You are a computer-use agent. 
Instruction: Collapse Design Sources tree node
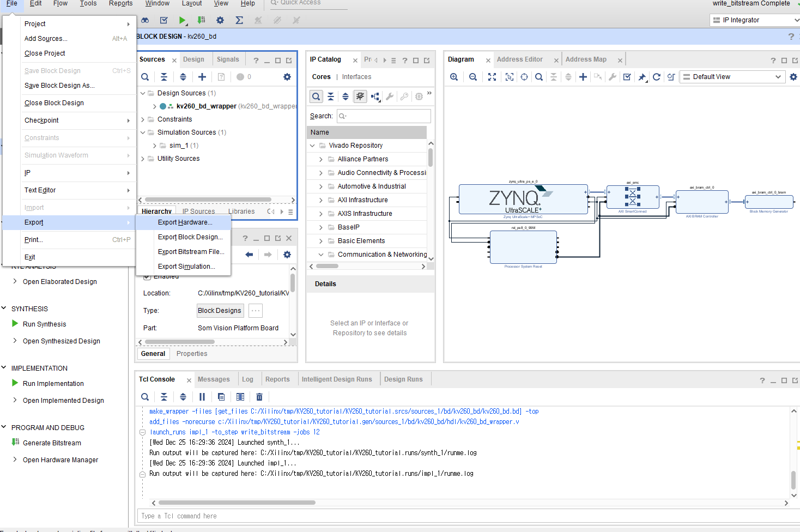tap(143, 93)
